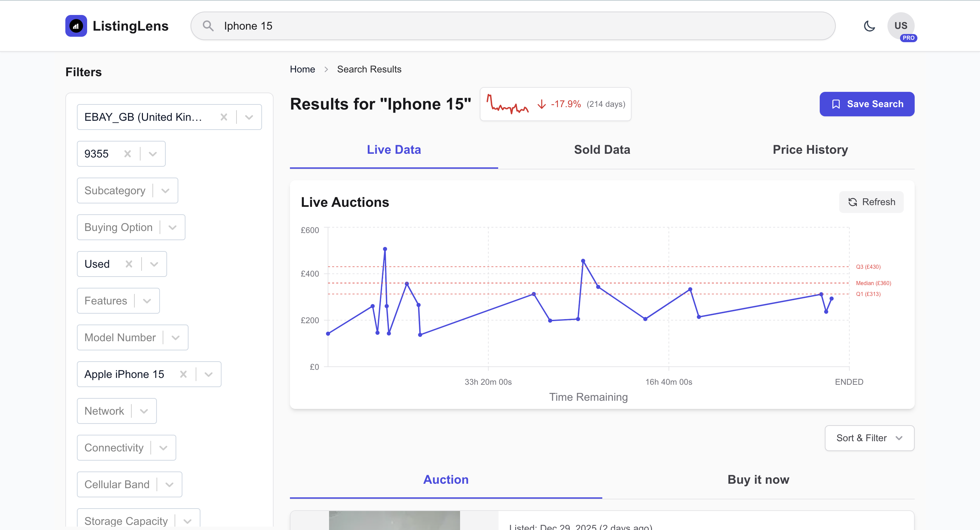Open the US PRO user avatar
The width and height of the screenshot is (980, 530).
(x=901, y=26)
